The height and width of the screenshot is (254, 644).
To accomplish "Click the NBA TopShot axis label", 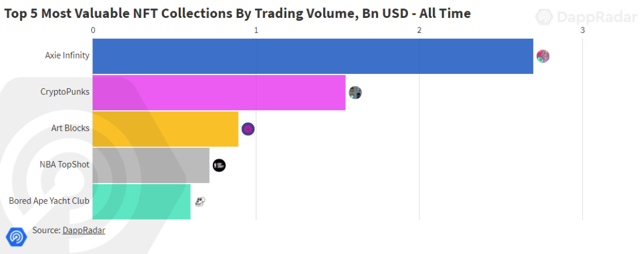I will (x=64, y=165).
